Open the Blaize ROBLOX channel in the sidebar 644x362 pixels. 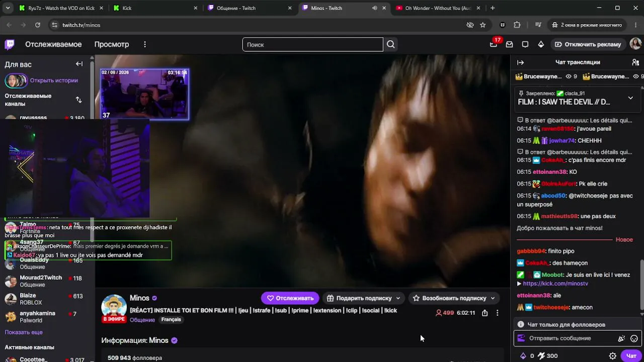pos(47,299)
